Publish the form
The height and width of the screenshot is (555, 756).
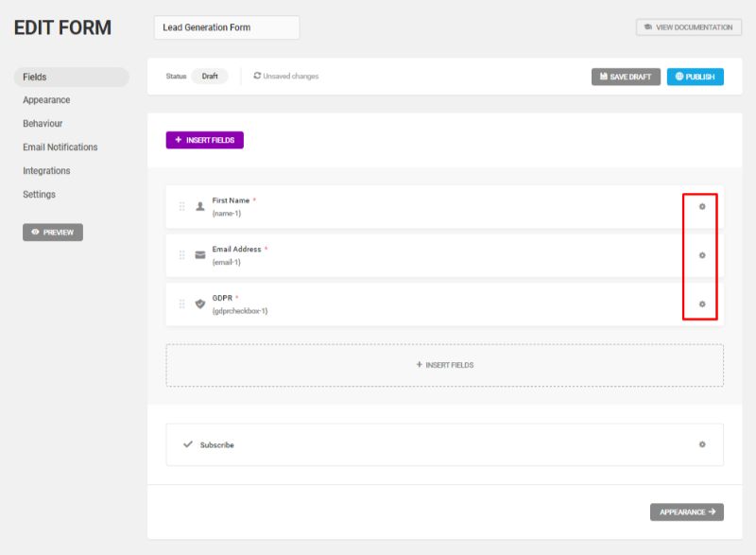(696, 77)
